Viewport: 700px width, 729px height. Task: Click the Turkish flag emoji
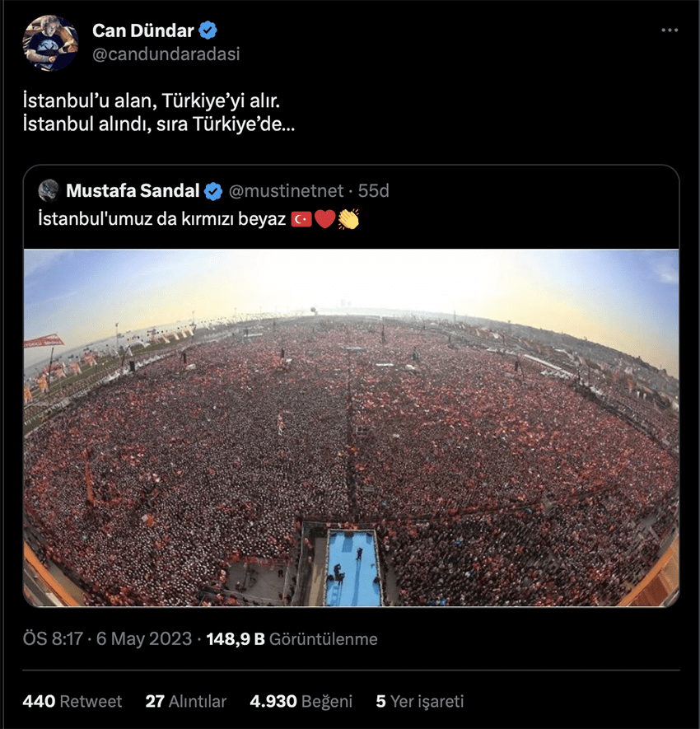click(x=301, y=220)
